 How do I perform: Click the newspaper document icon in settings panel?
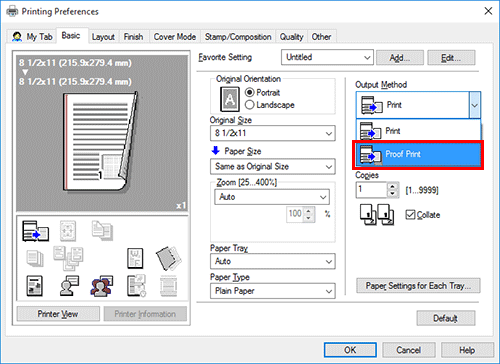tap(34, 286)
